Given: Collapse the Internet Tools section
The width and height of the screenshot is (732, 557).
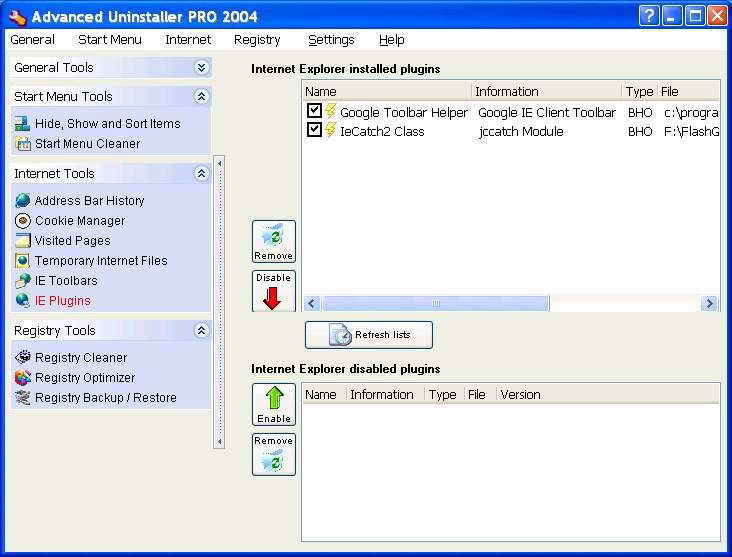Looking at the screenshot, I should tap(201, 174).
